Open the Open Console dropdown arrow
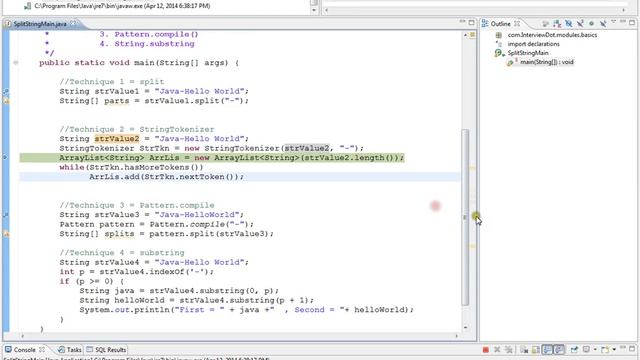640x360 pixels. coord(614,350)
